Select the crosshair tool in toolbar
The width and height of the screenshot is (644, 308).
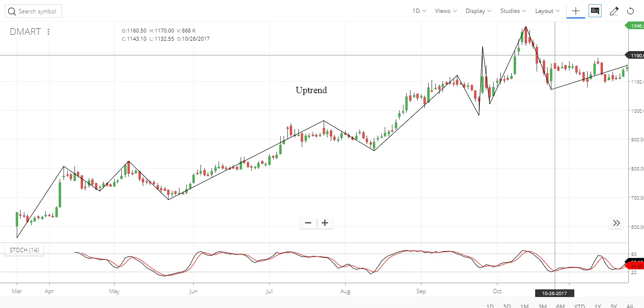(576, 11)
